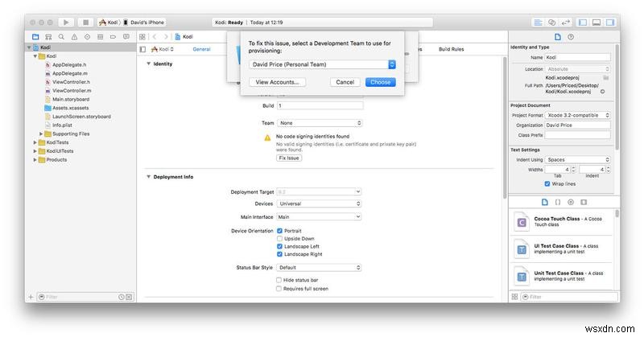
Task: Click the Organization field showing David Price
Action: tap(577, 125)
